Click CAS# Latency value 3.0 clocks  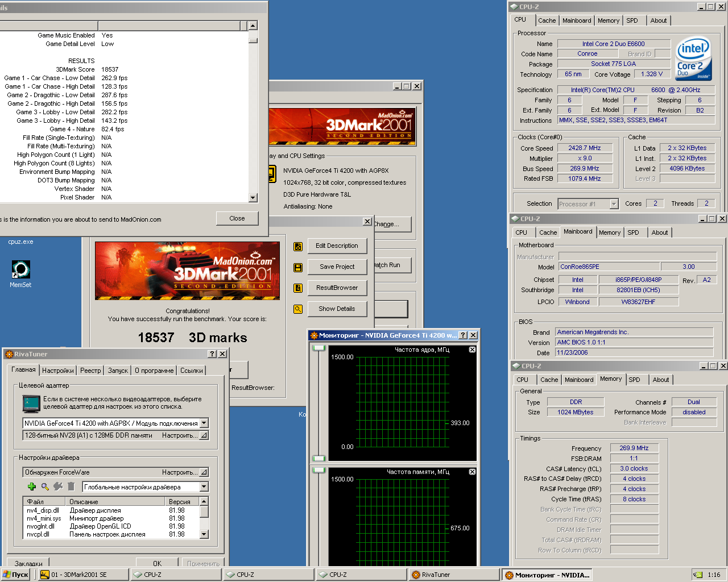coord(634,468)
